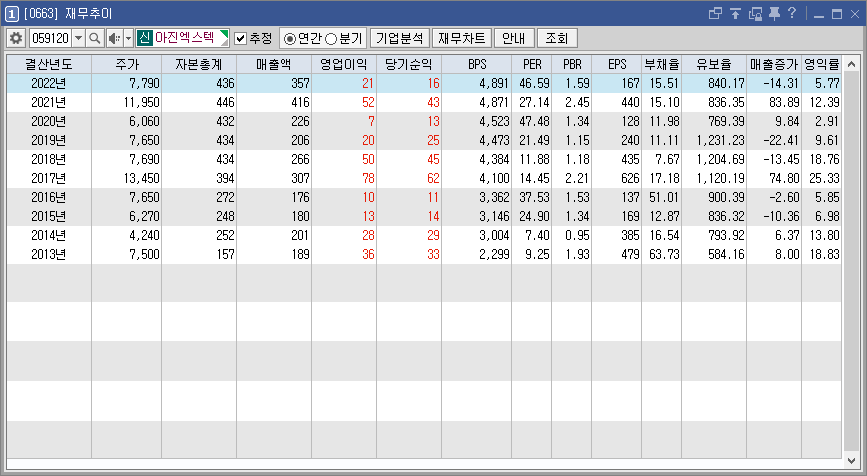
Task: Open the settings gear in the toolbar
Action: pos(16,38)
